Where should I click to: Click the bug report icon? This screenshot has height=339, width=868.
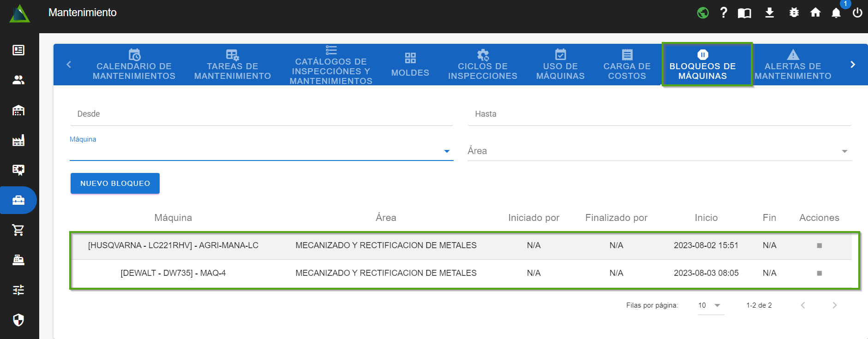coord(794,12)
